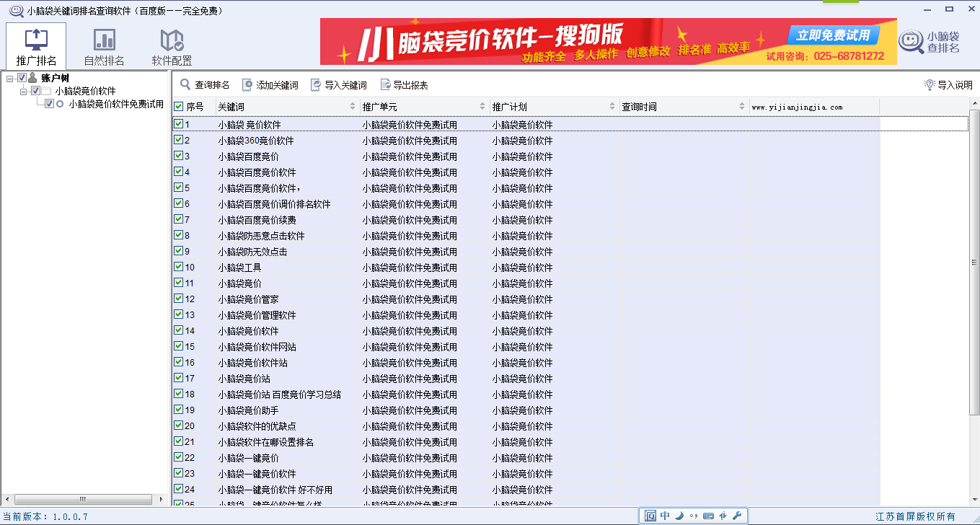
Task: Click the 导入关键词 button
Action: click(339, 85)
